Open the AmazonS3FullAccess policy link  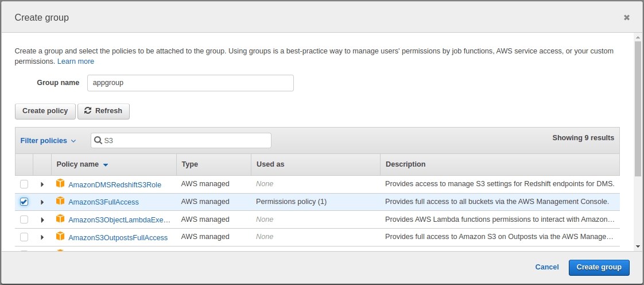[103, 202]
